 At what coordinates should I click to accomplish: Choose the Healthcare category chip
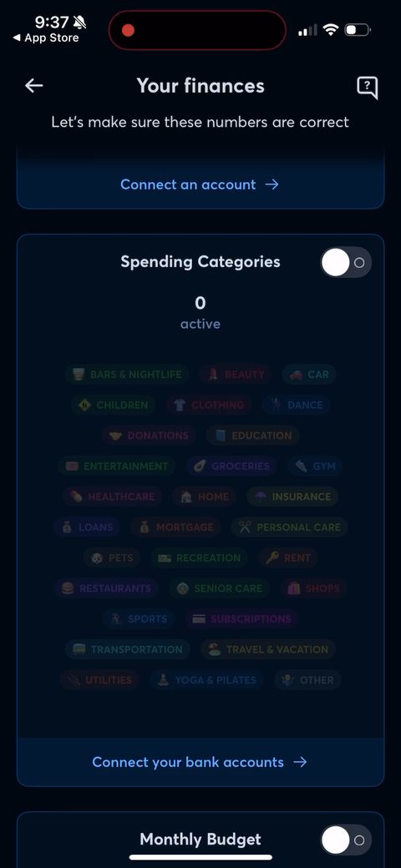pyautogui.click(x=113, y=497)
